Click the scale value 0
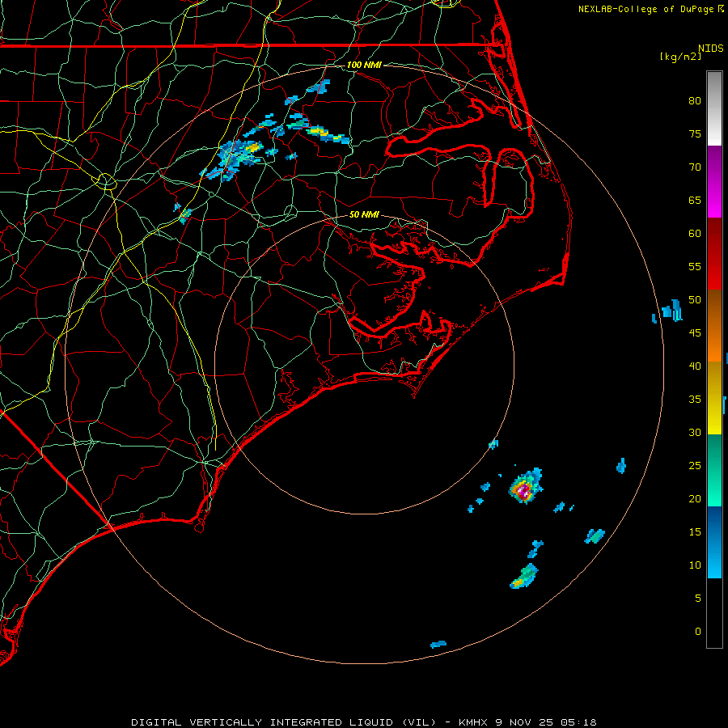Screen dimensions: 728x728 click(x=698, y=632)
